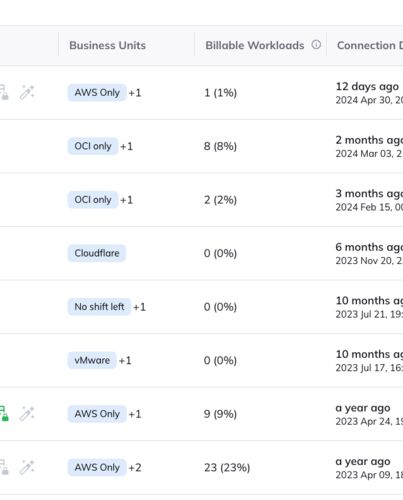Click the green lock icon in the 9 (9%) row

pyautogui.click(x=4, y=414)
